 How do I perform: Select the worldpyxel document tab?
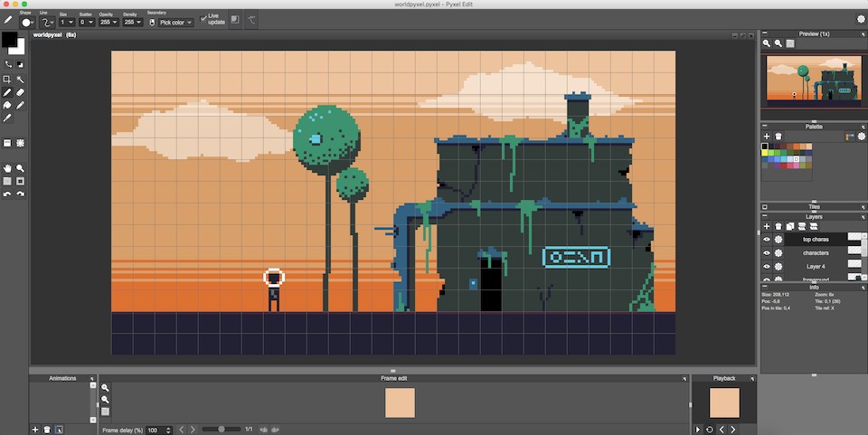[54, 35]
